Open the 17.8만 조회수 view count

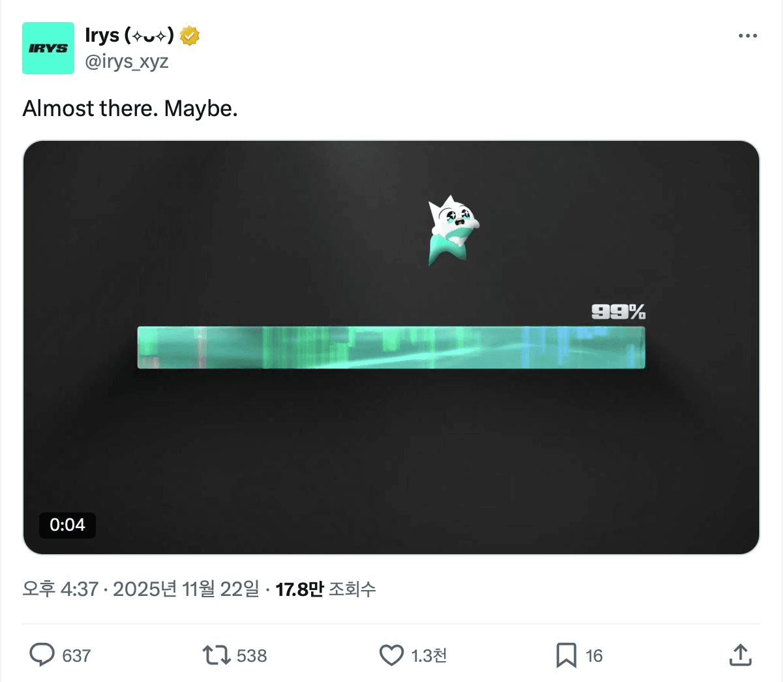click(325, 589)
